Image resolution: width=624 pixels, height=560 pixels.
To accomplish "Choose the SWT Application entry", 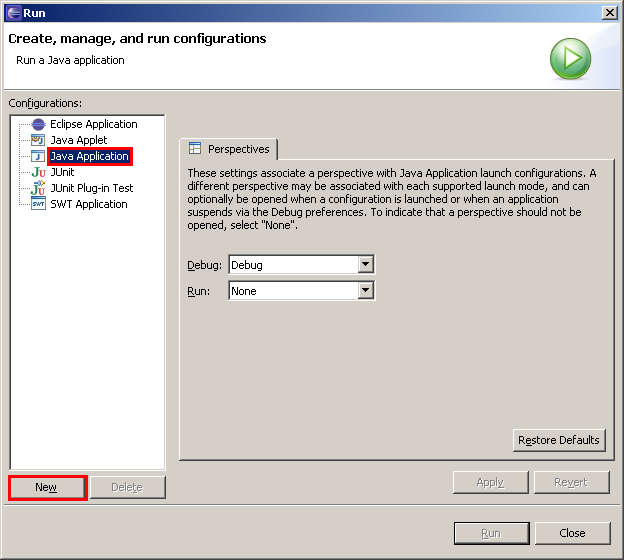I will click(88, 204).
